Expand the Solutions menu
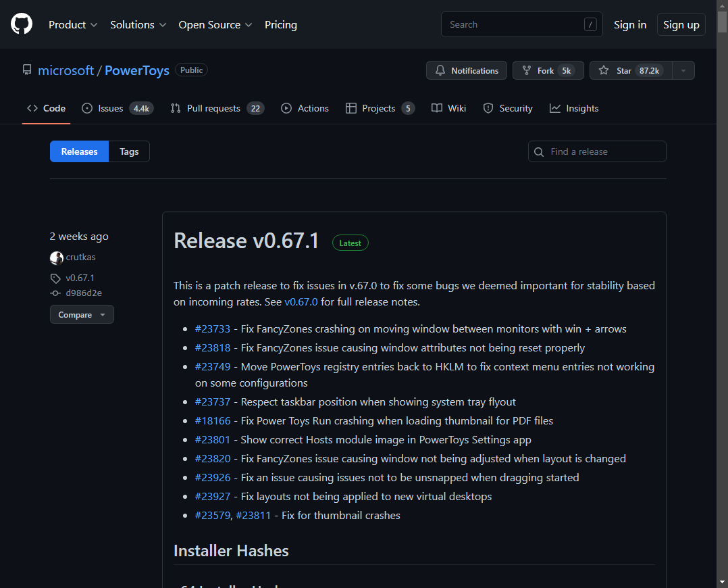The width and height of the screenshot is (728, 588). (138, 24)
